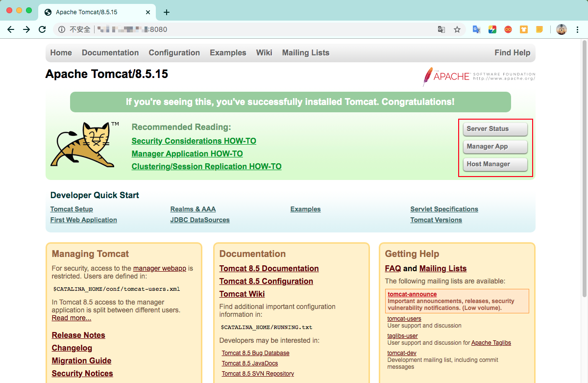The height and width of the screenshot is (383, 588).
Task: Open the Changelog link
Action: click(72, 348)
